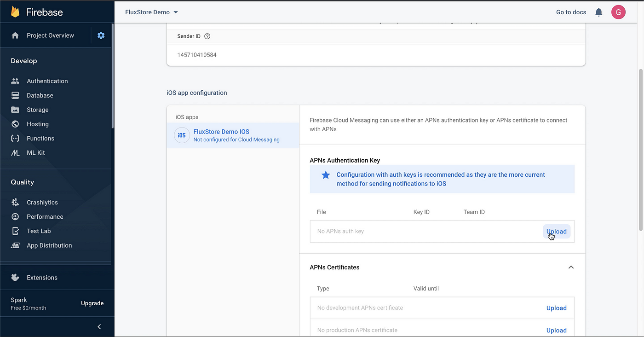644x337 pixels.
Task: Click the 'No development APNs certificate' text
Action: (x=360, y=308)
